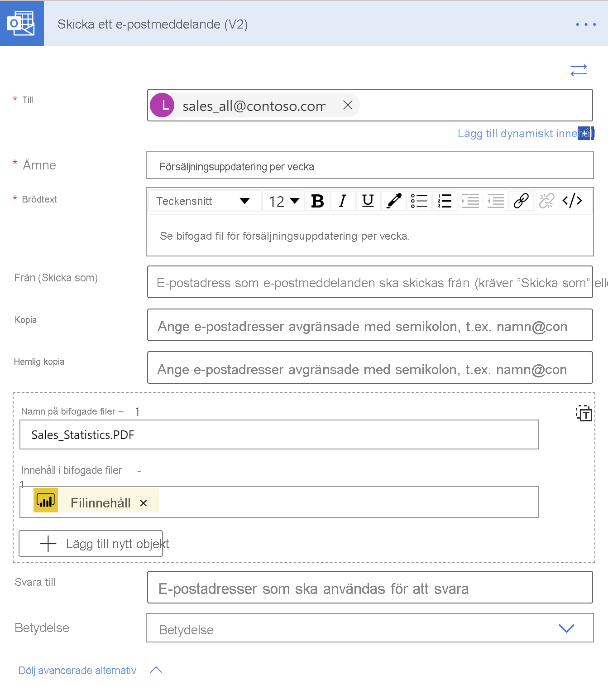Click the swap arrows toggle icon
Viewport: 608px width, 700px height.
[579, 70]
